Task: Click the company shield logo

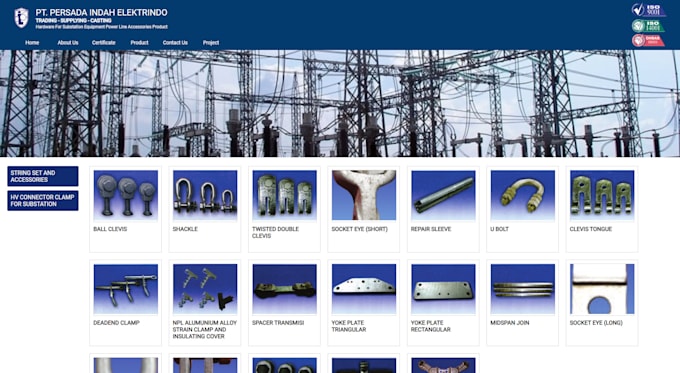Action: 21,18
